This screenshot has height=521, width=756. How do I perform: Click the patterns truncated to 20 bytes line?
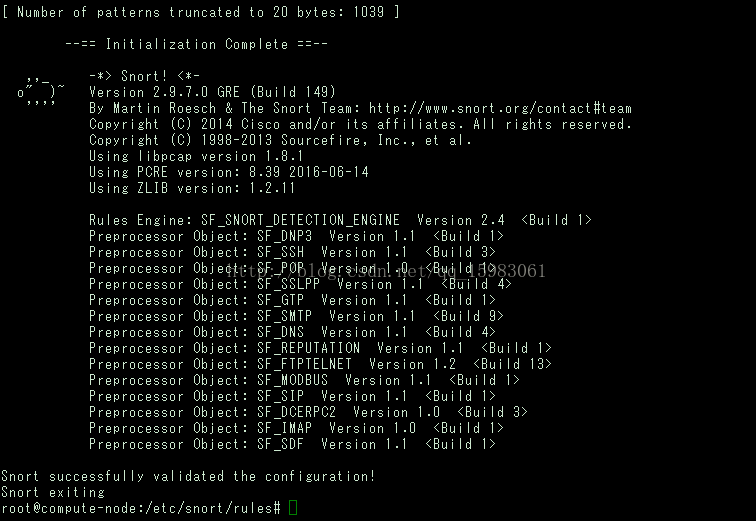point(200,12)
